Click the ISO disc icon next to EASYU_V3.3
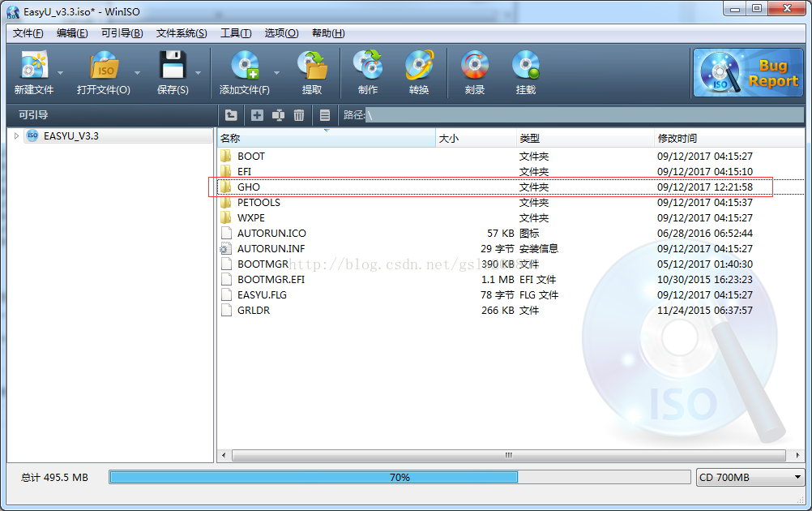The image size is (812, 511). [x=32, y=135]
